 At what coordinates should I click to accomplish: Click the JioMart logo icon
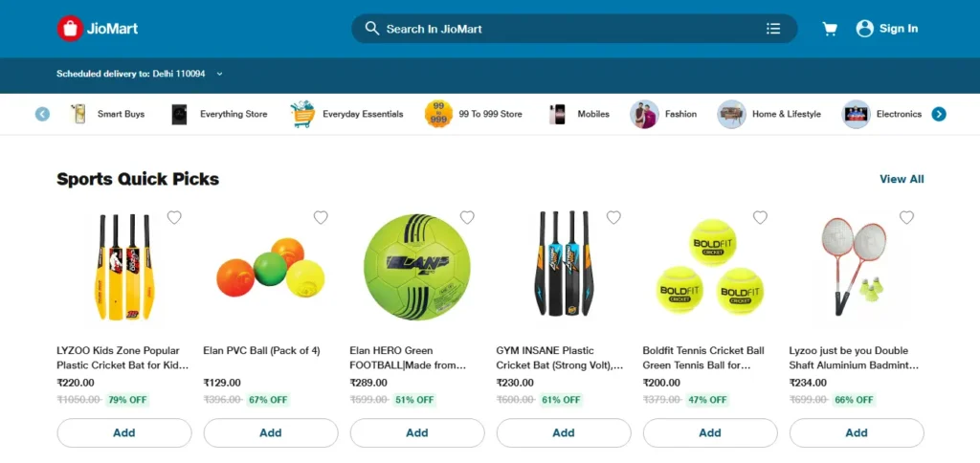70,29
